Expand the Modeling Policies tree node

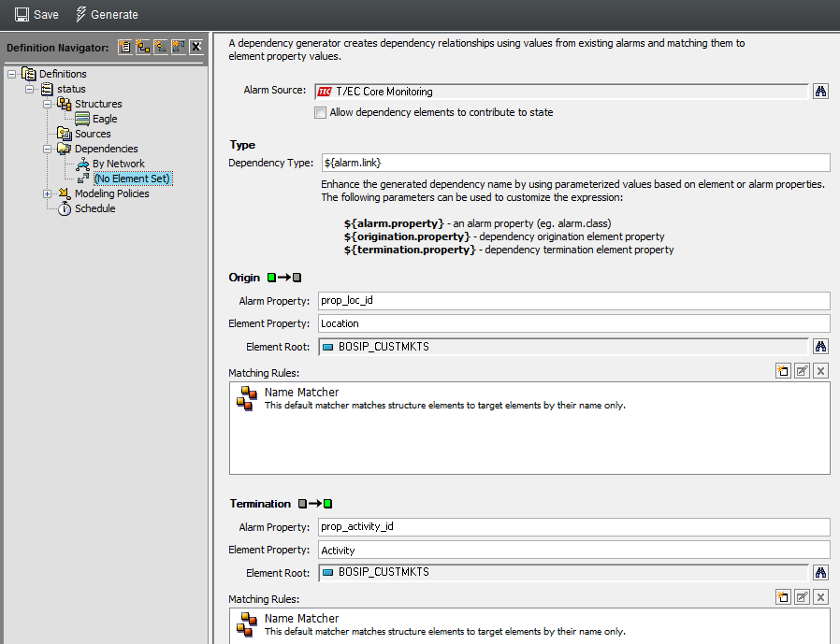(x=48, y=193)
